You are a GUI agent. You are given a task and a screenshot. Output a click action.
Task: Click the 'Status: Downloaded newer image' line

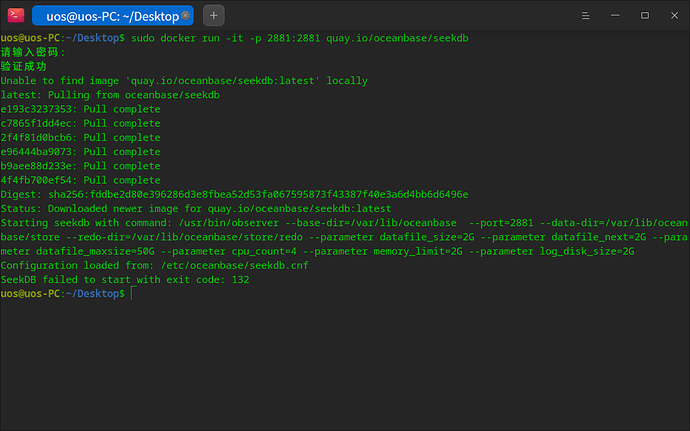pyautogui.click(x=200, y=208)
